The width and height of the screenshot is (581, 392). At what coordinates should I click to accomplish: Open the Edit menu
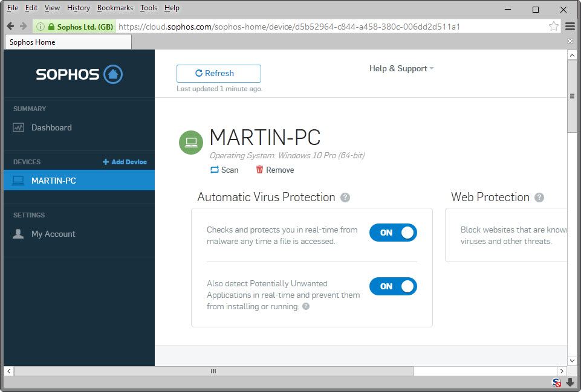(31, 8)
